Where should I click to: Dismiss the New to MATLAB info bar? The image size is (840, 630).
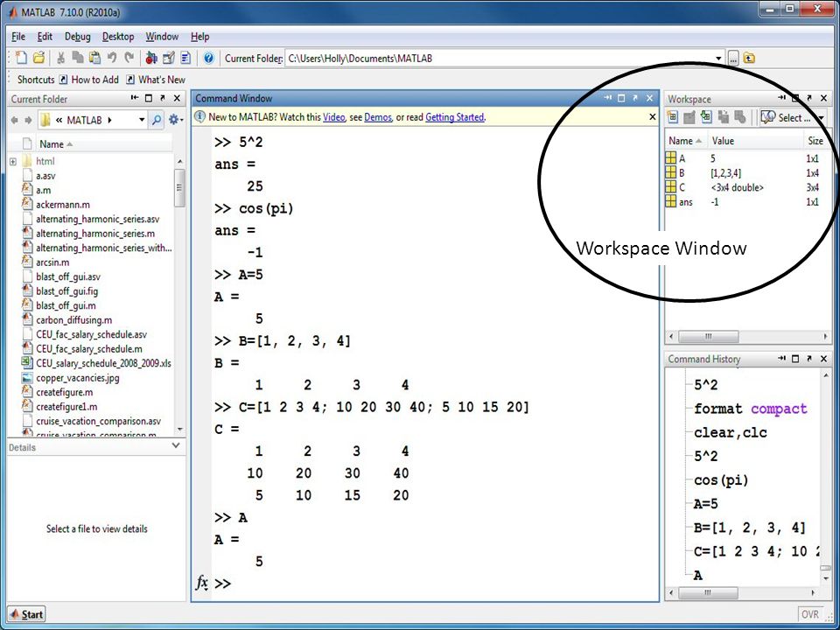point(652,116)
